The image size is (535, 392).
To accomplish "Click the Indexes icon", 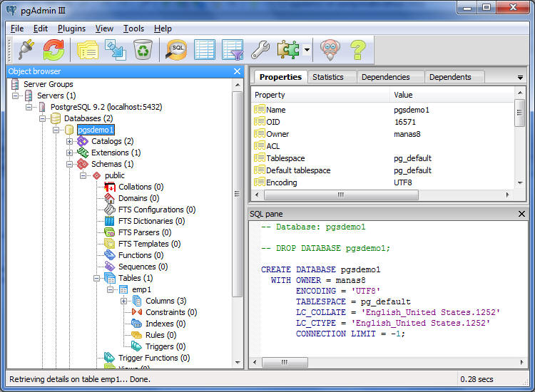I will pos(137,324).
